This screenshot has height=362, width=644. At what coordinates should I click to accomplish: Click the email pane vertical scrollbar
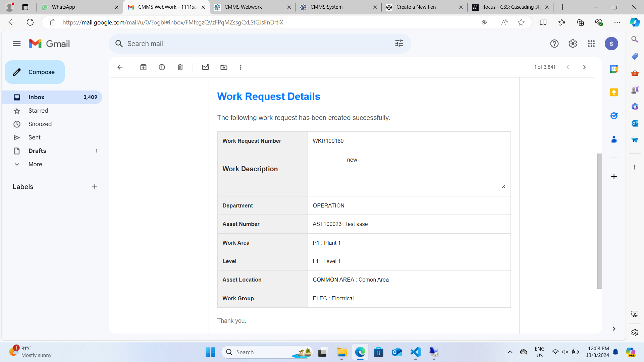[x=599, y=221]
